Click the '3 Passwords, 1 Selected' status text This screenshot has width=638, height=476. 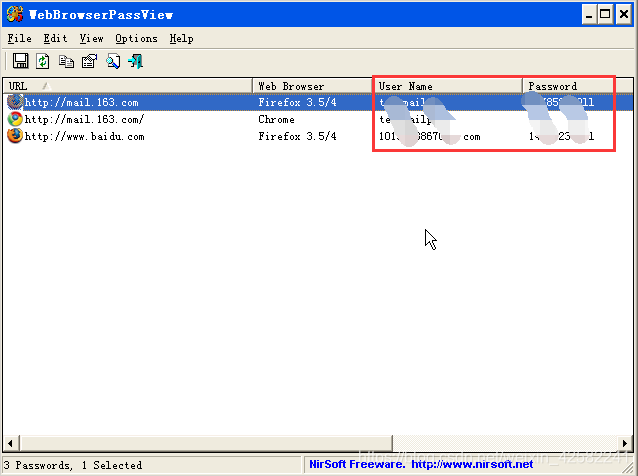73,465
